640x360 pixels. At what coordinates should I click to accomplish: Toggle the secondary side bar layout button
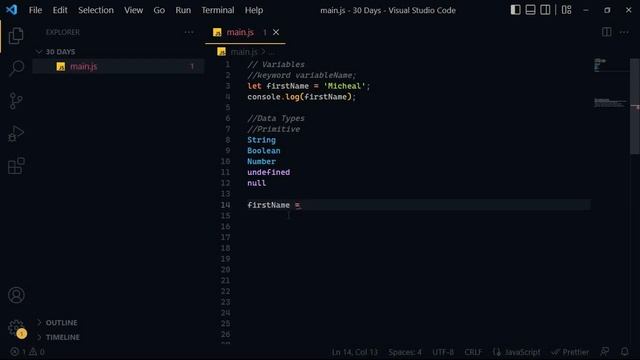pyautogui.click(x=545, y=10)
